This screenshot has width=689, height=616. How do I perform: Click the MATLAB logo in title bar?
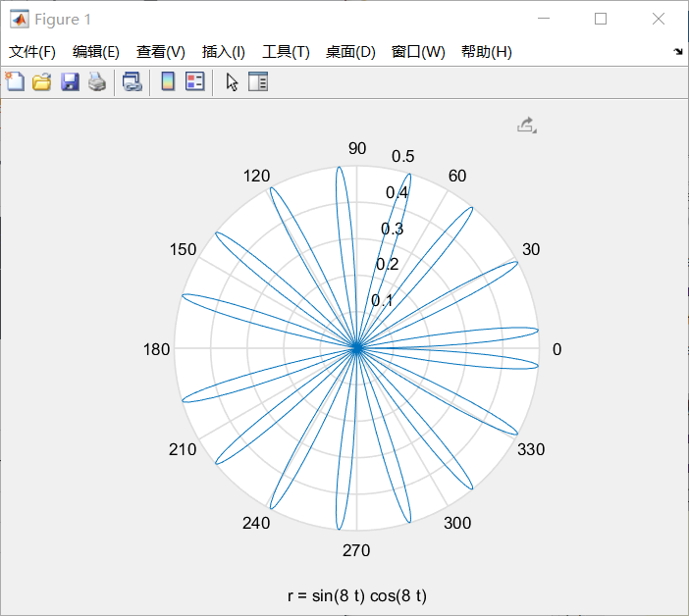(x=20, y=19)
